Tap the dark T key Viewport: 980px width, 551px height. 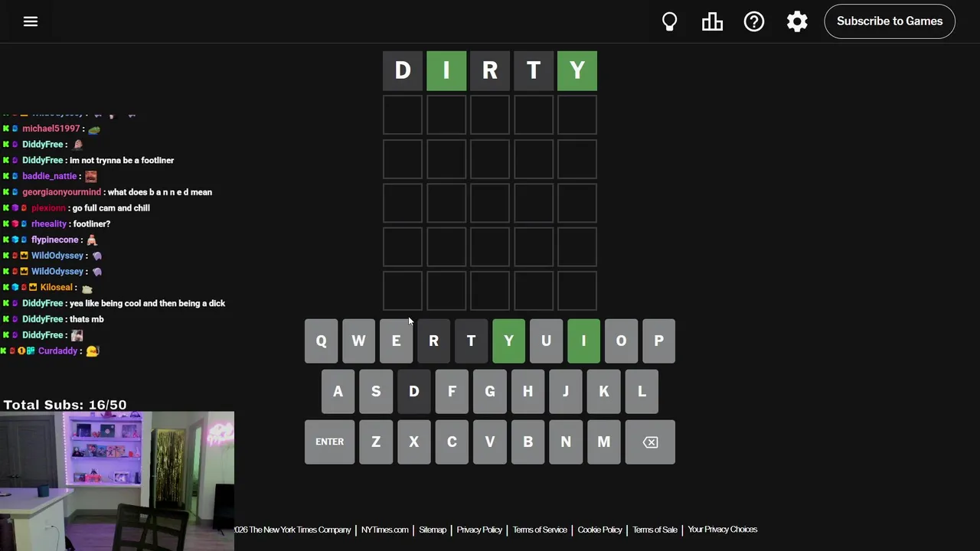tap(472, 341)
